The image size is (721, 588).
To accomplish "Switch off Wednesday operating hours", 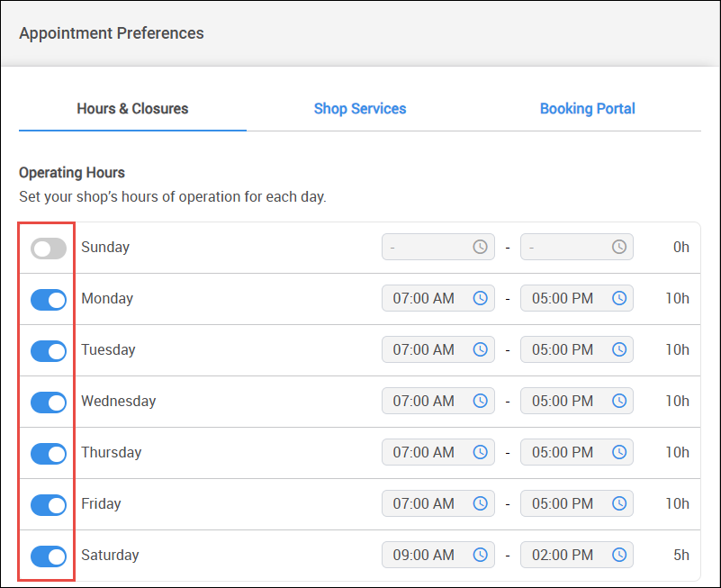I will pyautogui.click(x=49, y=403).
